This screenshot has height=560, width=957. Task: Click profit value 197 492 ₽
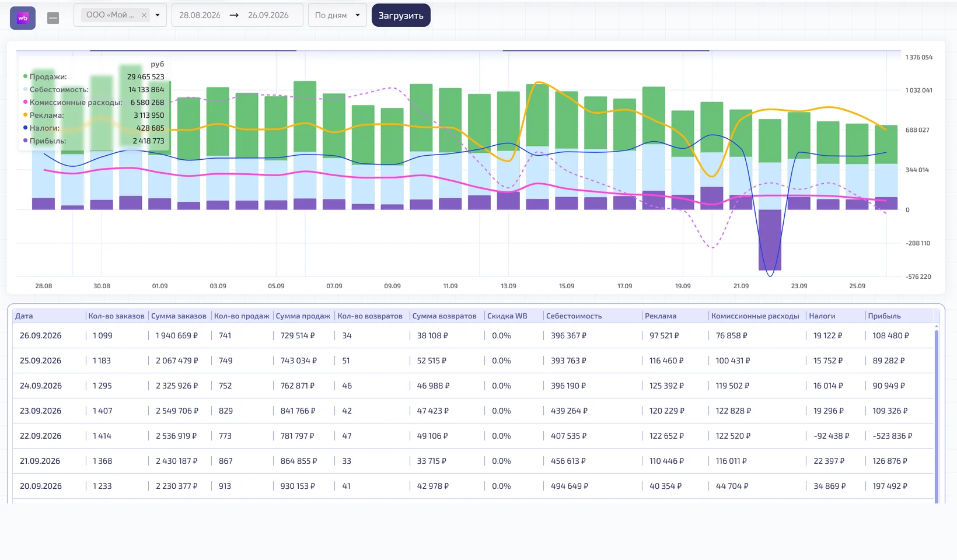pyautogui.click(x=890, y=486)
